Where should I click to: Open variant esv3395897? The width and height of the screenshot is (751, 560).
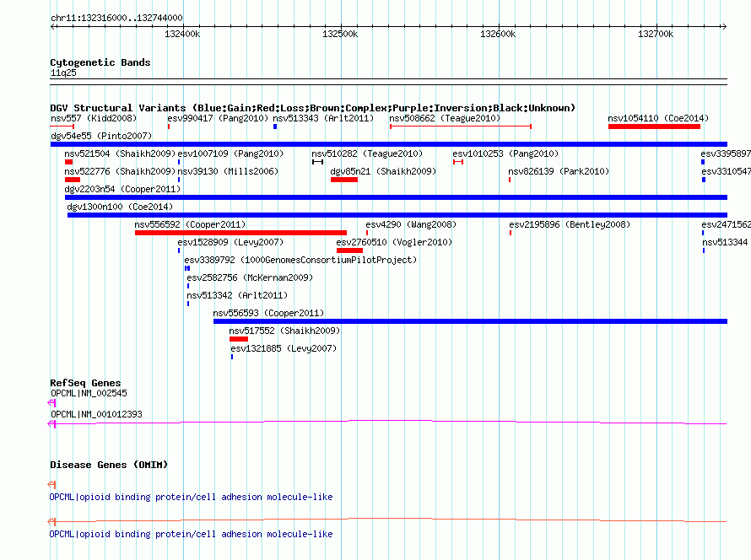726,153
